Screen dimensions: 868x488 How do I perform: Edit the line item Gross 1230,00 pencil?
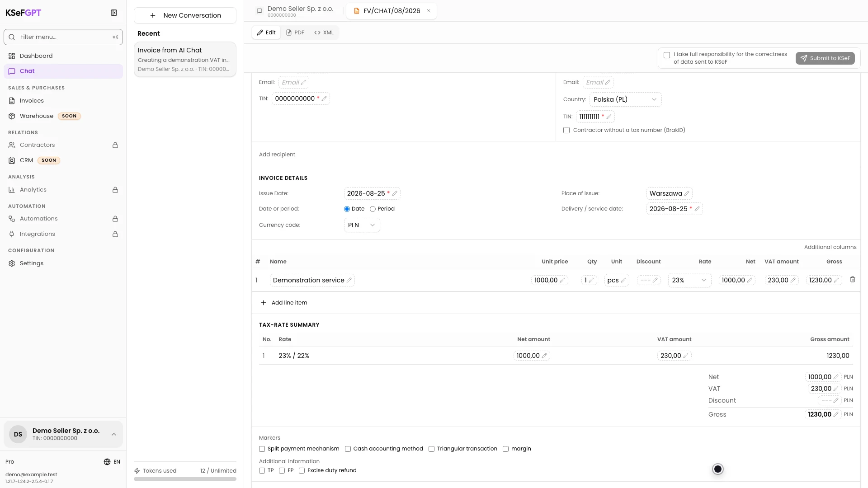click(836, 280)
